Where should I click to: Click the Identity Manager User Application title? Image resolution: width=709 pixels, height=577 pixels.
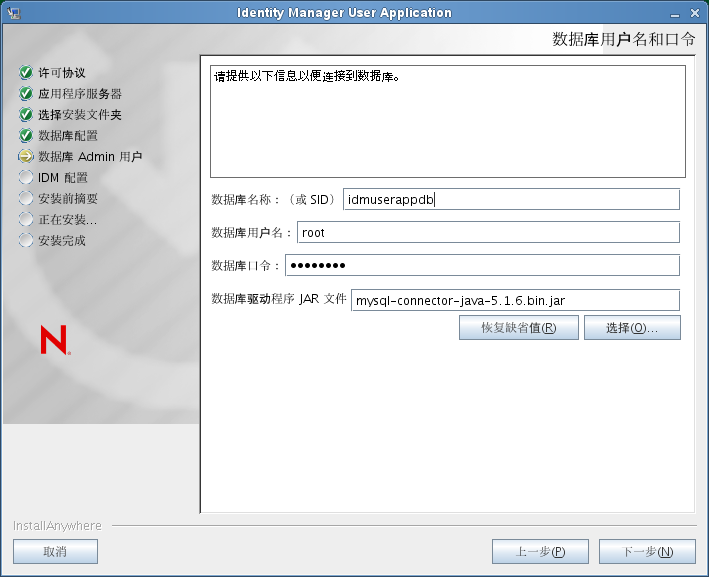tap(344, 13)
